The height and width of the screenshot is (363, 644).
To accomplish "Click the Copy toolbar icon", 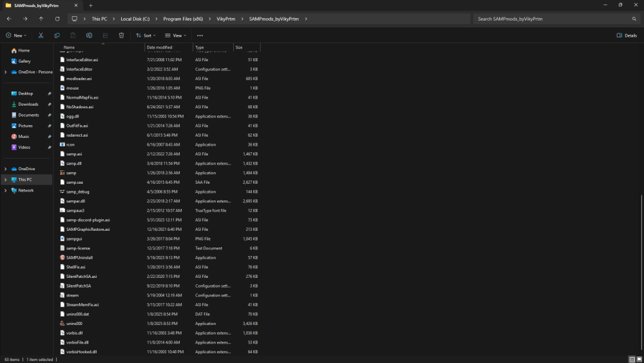I will [57, 35].
